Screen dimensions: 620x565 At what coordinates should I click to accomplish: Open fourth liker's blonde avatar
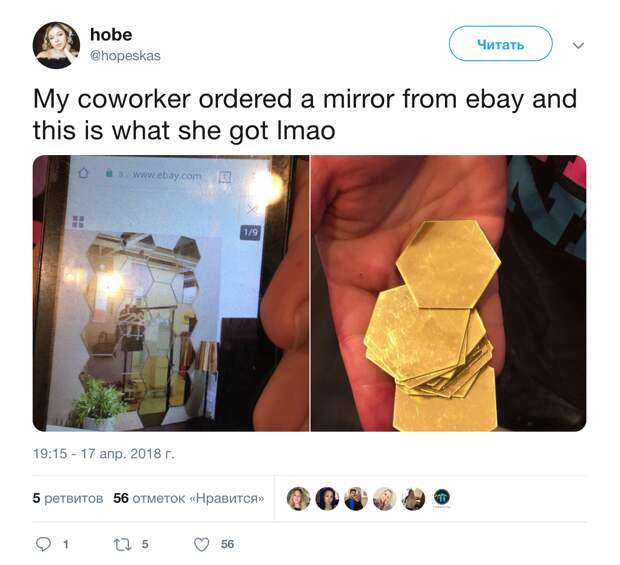384,499
